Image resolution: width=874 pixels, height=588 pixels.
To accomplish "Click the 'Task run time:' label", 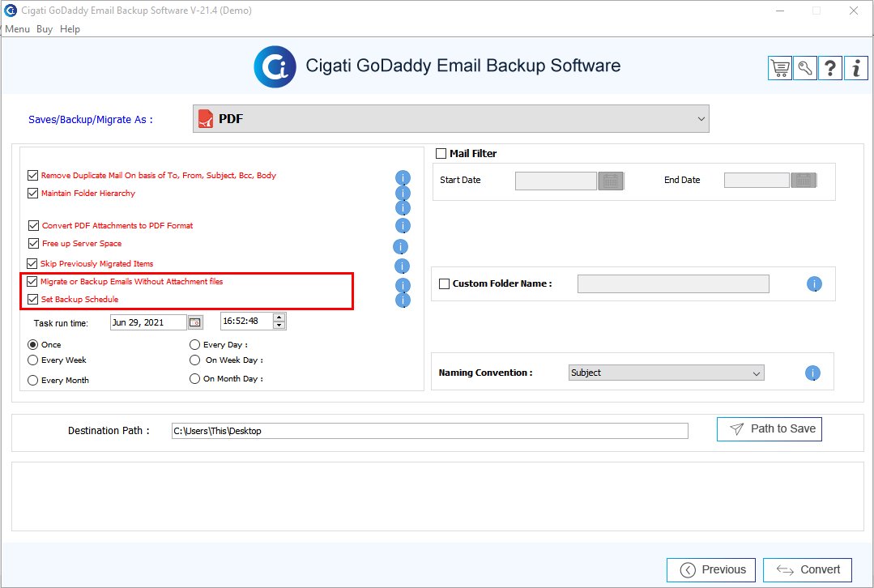I will [x=61, y=323].
